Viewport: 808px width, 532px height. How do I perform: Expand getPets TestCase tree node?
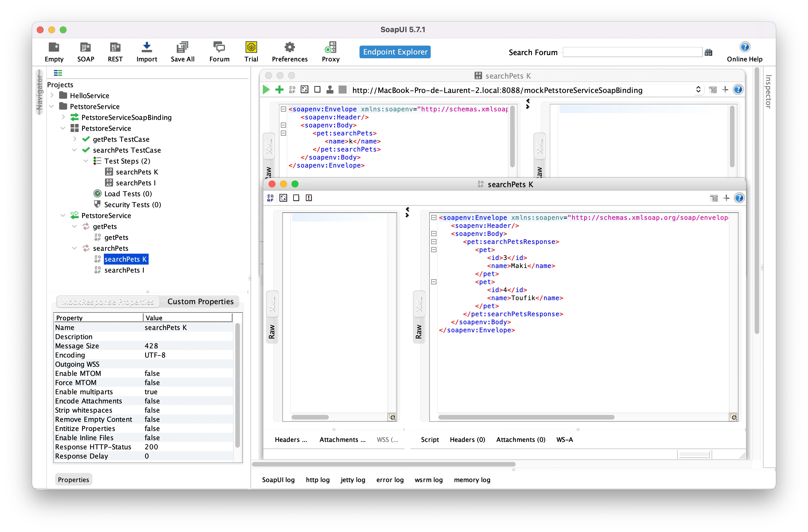[75, 139]
